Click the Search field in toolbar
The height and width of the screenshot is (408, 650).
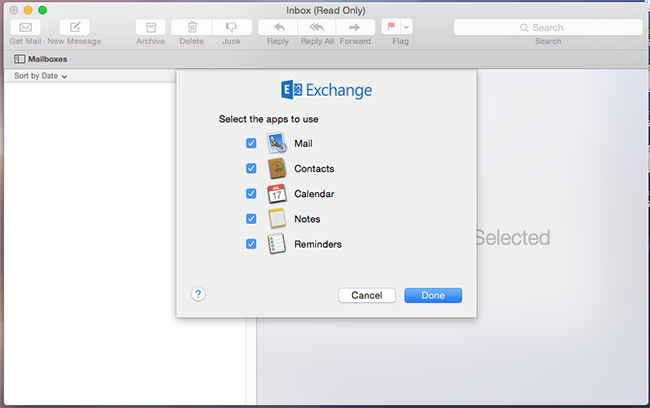tap(548, 27)
